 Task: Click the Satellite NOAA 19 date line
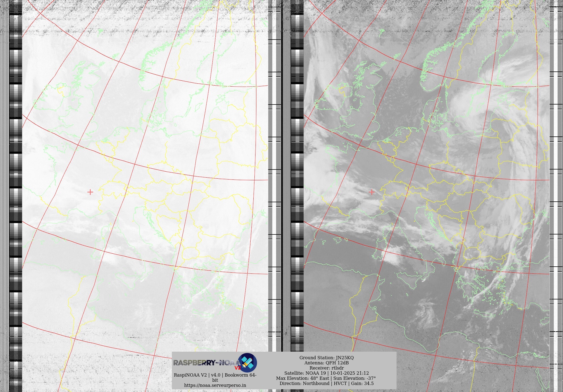(x=326, y=373)
